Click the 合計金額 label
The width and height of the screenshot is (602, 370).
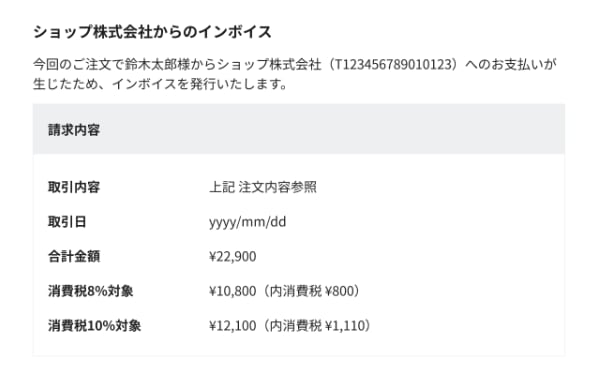pyautogui.click(x=74, y=256)
